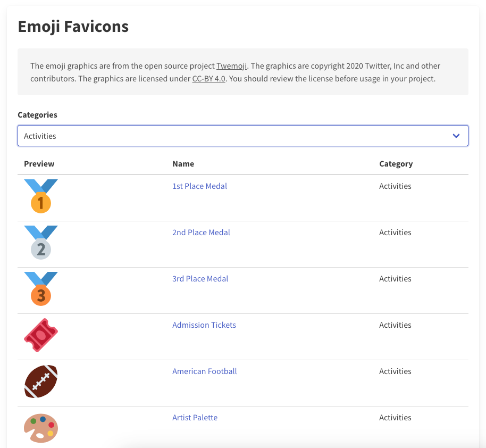Click the 3rd Place Medal emoji preview
Screen dimensions: 486x448
pyautogui.click(x=41, y=289)
